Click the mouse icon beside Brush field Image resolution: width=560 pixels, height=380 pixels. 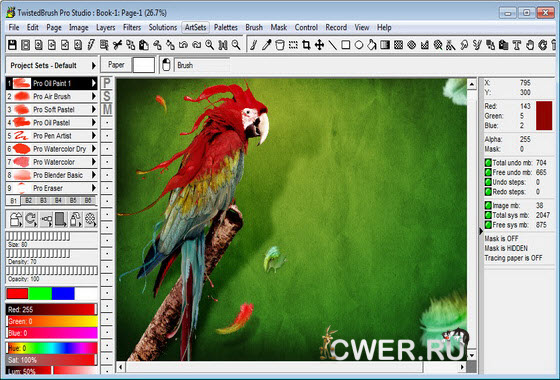(x=166, y=65)
